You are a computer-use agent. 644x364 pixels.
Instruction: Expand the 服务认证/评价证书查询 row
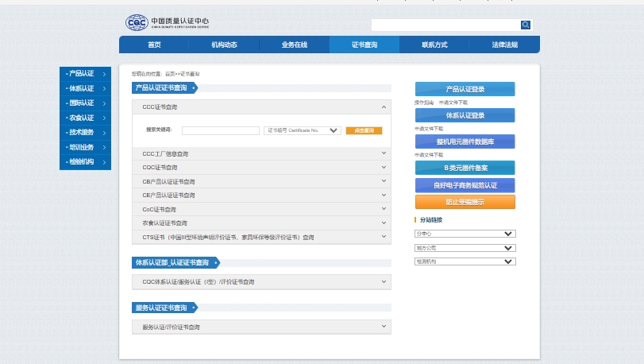pyautogui.click(x=384, y=327)
